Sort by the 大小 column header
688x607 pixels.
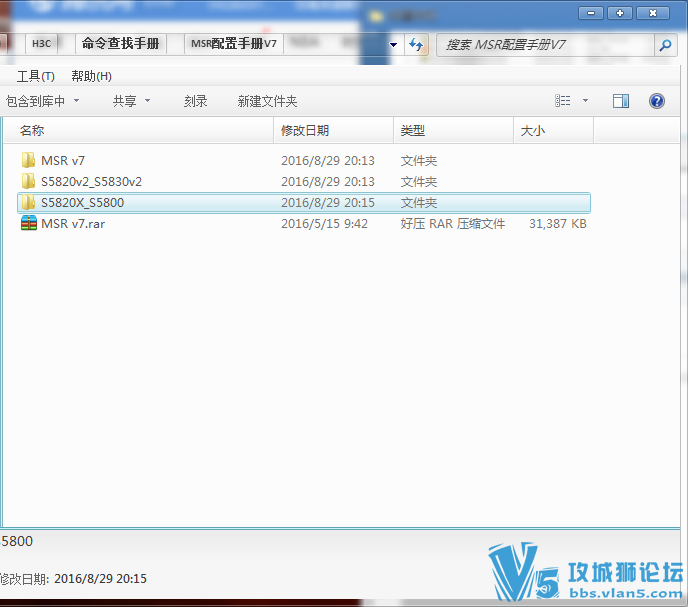pyautogui.click(x=553, y=130)
